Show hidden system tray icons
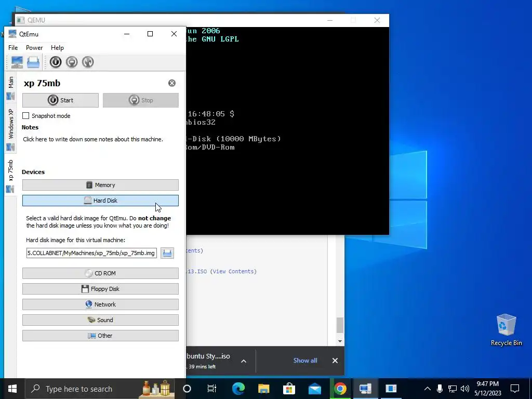532x399 pixels. (428, 389)
